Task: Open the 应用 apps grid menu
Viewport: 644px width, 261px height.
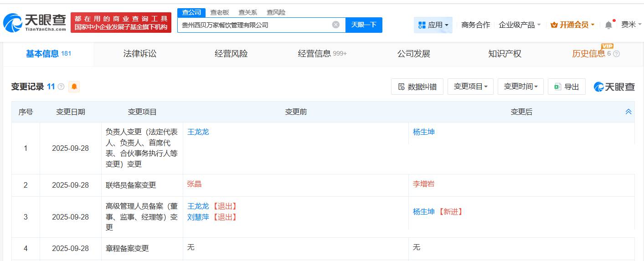Action: tap(433, 25)
